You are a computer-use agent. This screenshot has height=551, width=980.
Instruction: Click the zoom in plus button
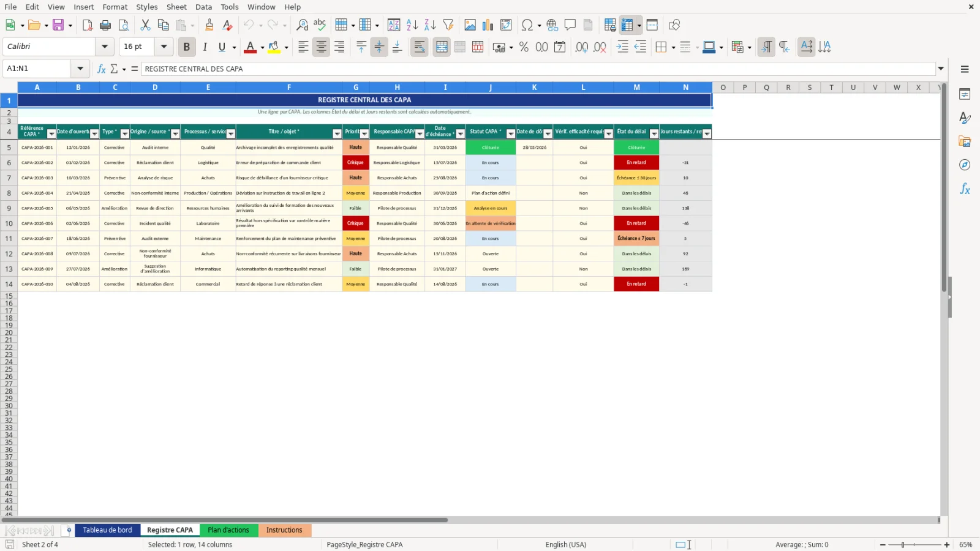(x=947, y=545)
